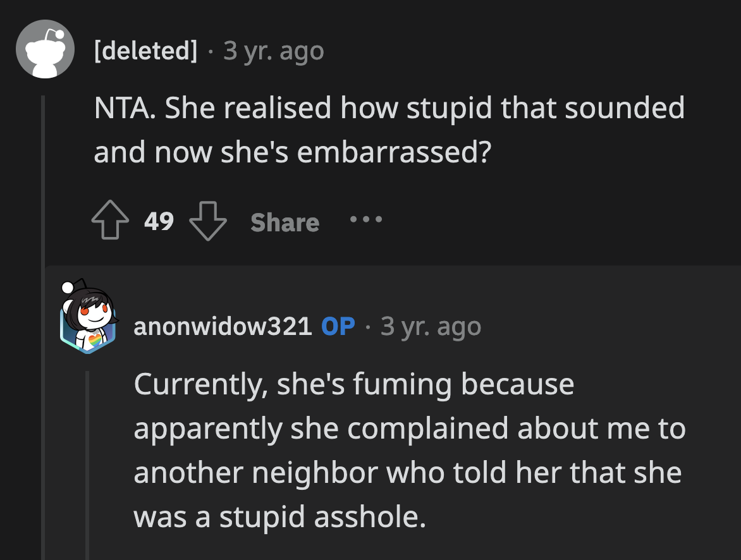Click the Share button
This screenshot has width=741, height=560.
[285, 222]
